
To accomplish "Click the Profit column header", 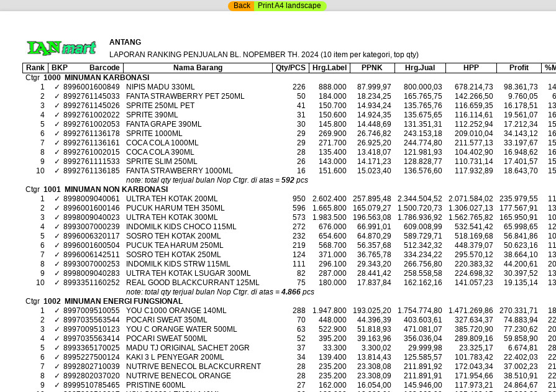I will click(519, 68).
